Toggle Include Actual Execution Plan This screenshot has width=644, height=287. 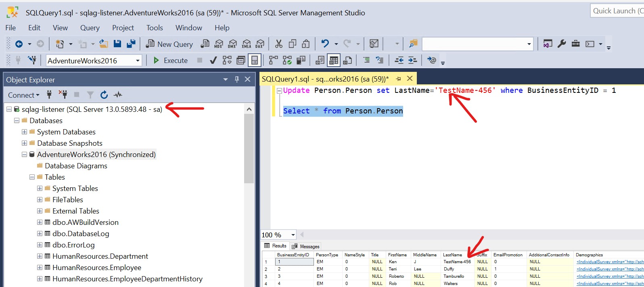pyautogui.click(x=273, y=61)
